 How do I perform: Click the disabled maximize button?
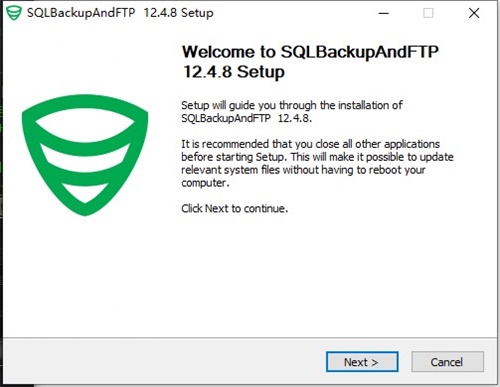[x=428, y=13]
